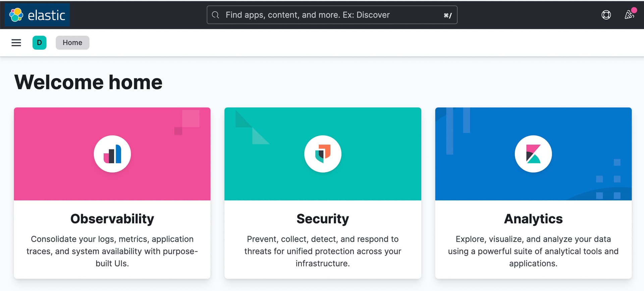Open the help menu lifebuoy icon

click(606, 15)
